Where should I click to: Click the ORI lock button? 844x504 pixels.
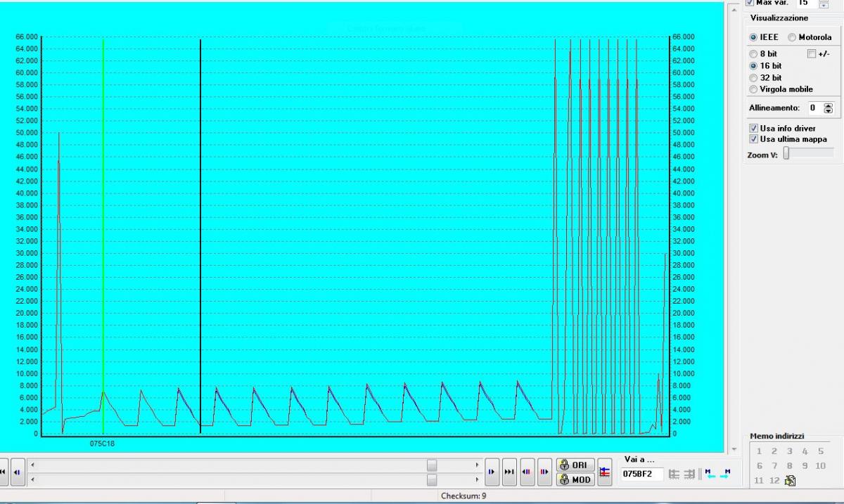[575, 465]
